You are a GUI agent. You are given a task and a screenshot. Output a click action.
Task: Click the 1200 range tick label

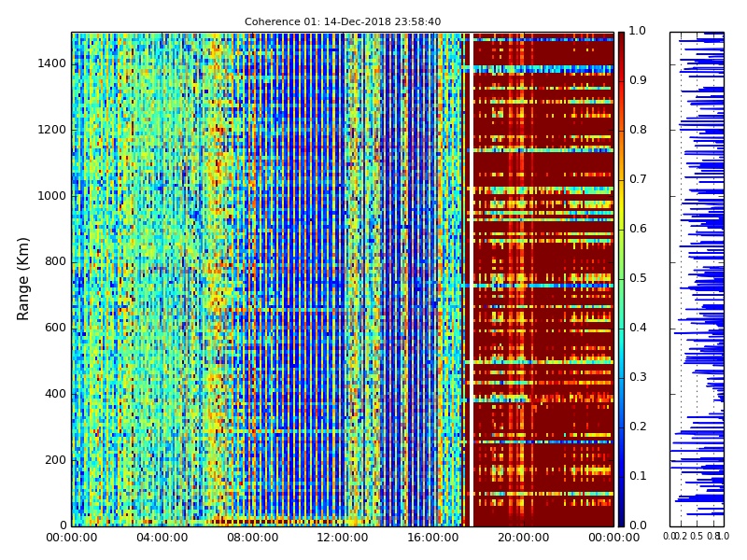pos(51,130)
